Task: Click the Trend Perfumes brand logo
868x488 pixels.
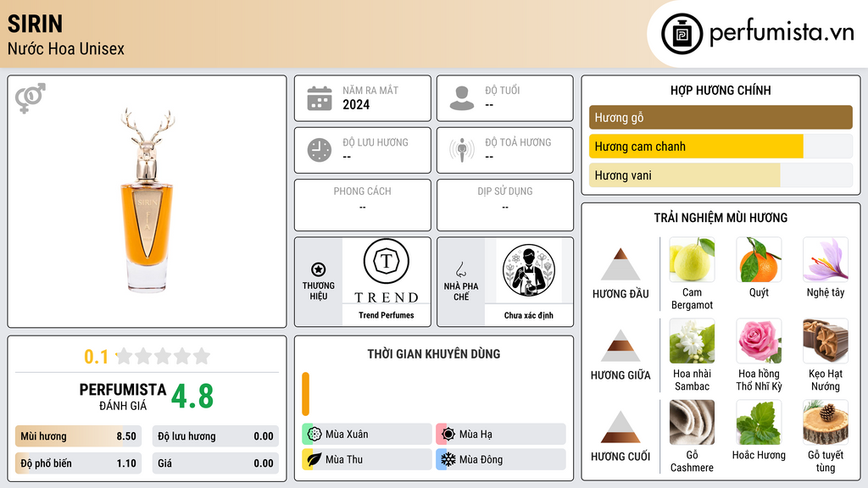Action: [387, 272]
